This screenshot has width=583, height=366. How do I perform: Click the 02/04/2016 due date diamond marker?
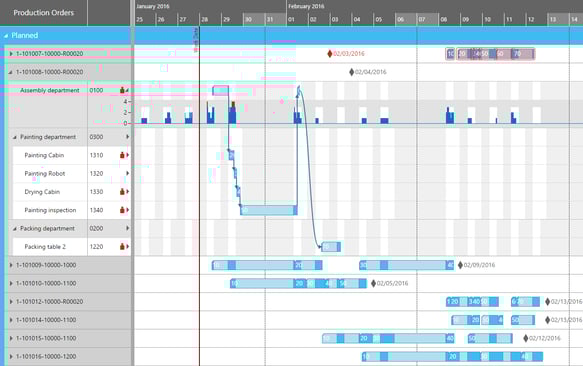click(351, 72)
